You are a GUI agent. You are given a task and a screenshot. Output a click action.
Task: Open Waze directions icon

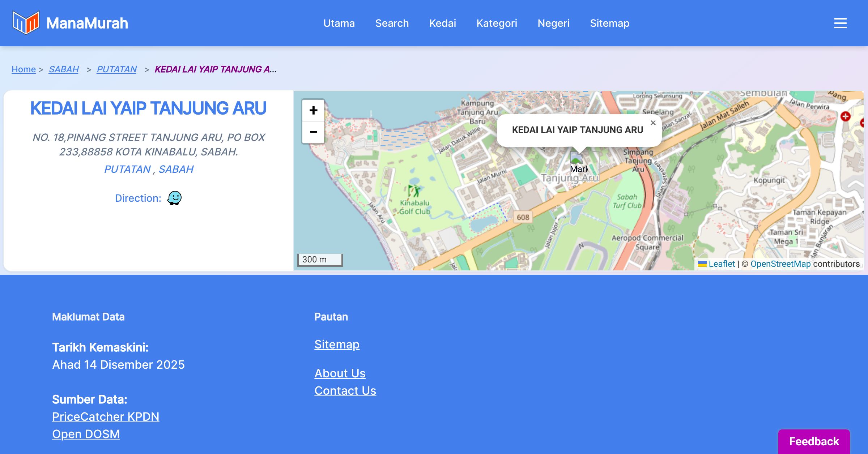pyautogui.click(x=174, y=198)
